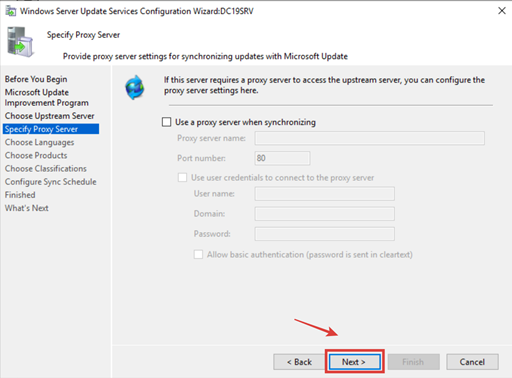
Task: Click the 'Specify Proxy Server' page heading
Action: (83, 35)
